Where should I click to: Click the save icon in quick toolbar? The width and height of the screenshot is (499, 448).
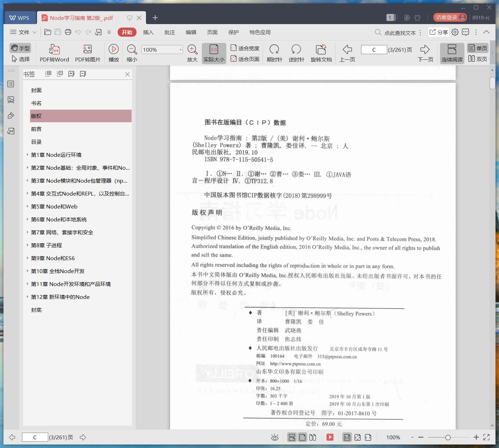point(58,32)
